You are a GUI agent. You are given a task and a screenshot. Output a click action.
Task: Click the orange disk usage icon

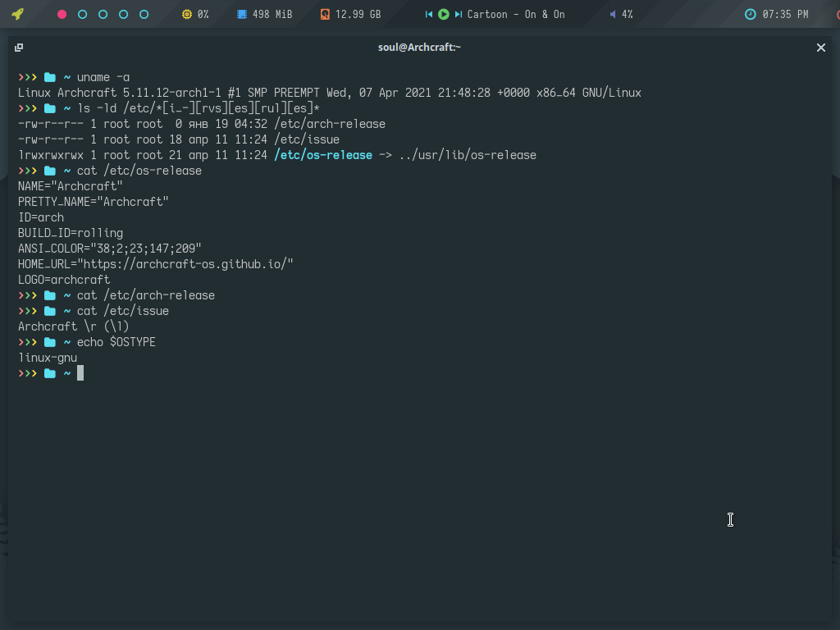pos(325,15)
